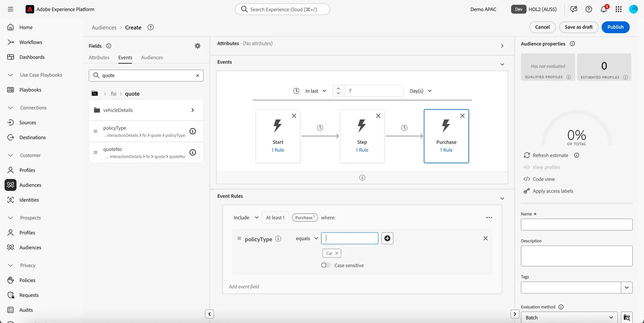Open the app switcher grid
The image size is (644, 323).
(619, 9)
